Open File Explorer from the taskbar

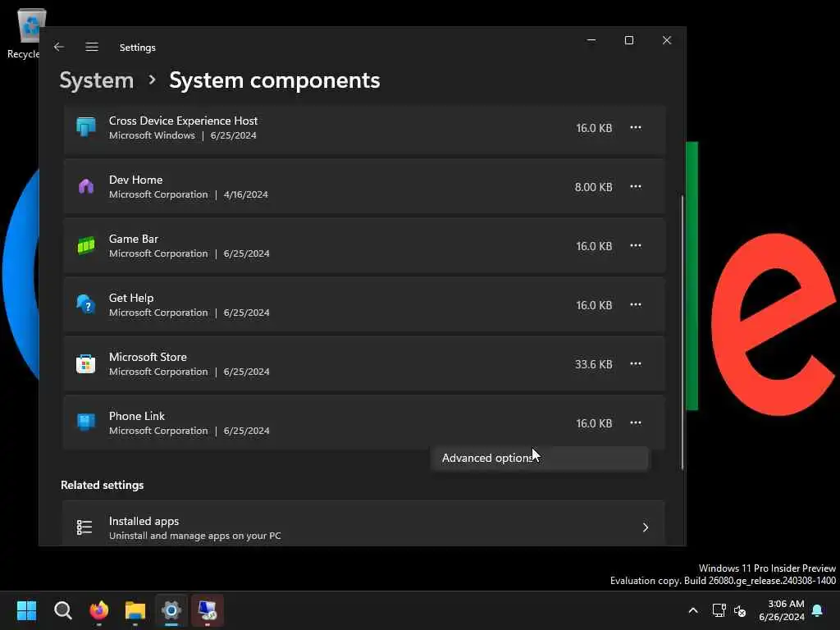pyautogui.click(x=135, y=610)
